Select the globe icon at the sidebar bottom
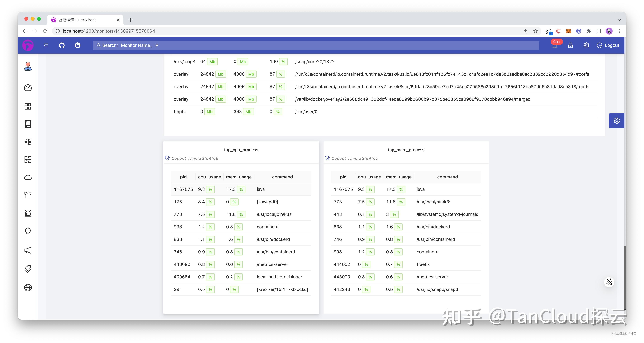Screen dimensions: 644x343 coord(28,288)
